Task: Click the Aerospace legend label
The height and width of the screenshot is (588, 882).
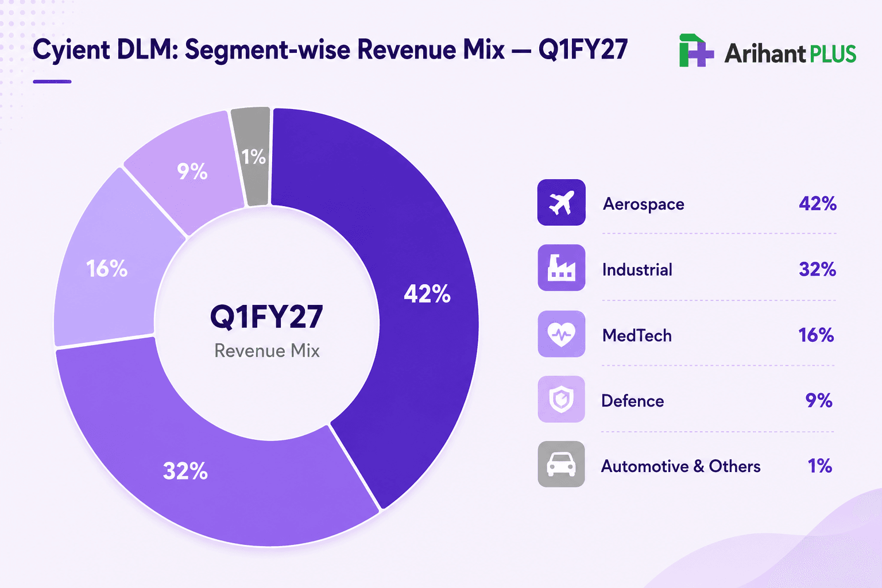Action: coord(643,204)
